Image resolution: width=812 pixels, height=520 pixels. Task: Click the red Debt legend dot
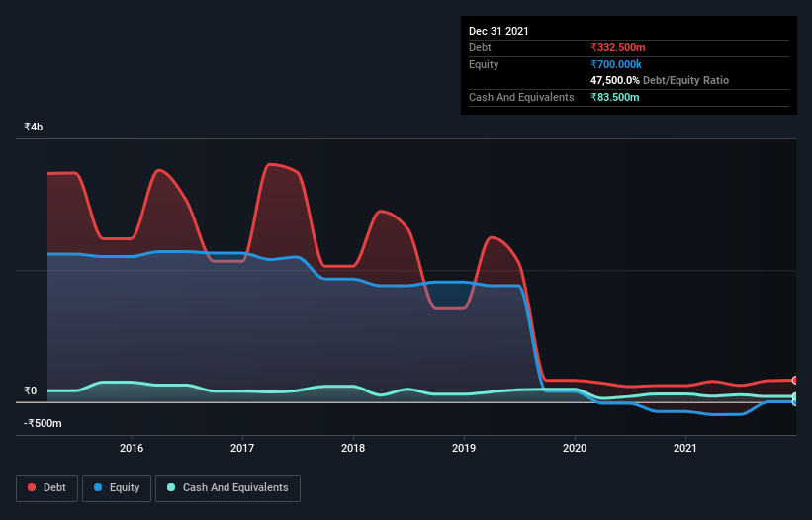tap(32, 487)
